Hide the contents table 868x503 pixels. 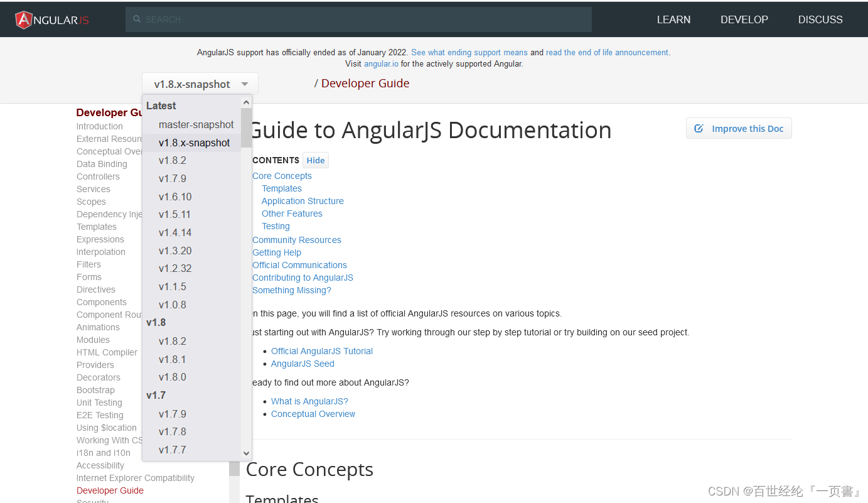pyautogui.click(x=316, y=160)
